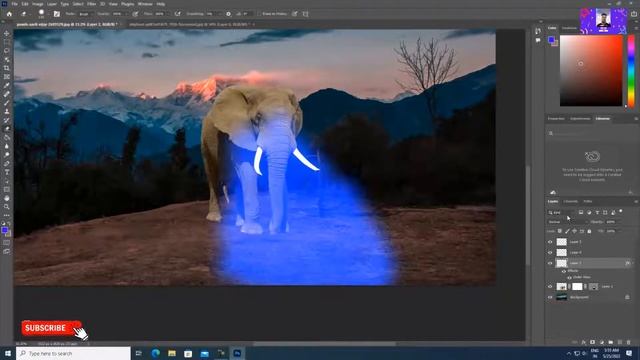Select the Crop tool
The height and width of the screenshot is (360, 640).
tap(7, 68)
